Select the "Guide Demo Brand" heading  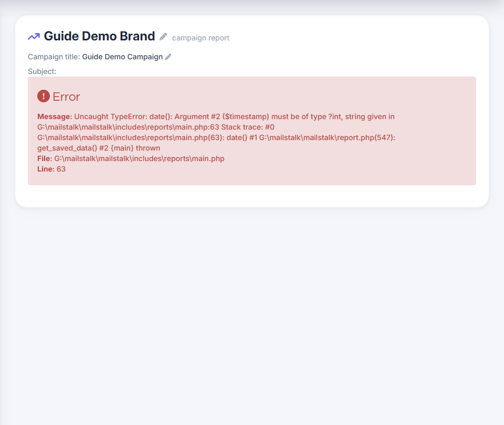coord(99,36)
